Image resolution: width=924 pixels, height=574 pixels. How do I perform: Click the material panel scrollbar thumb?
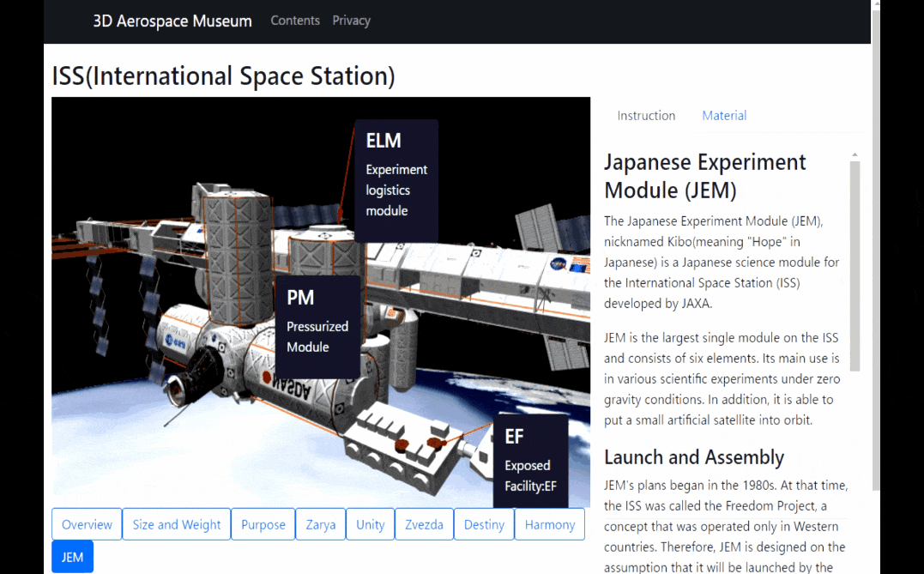click(855, 265)
